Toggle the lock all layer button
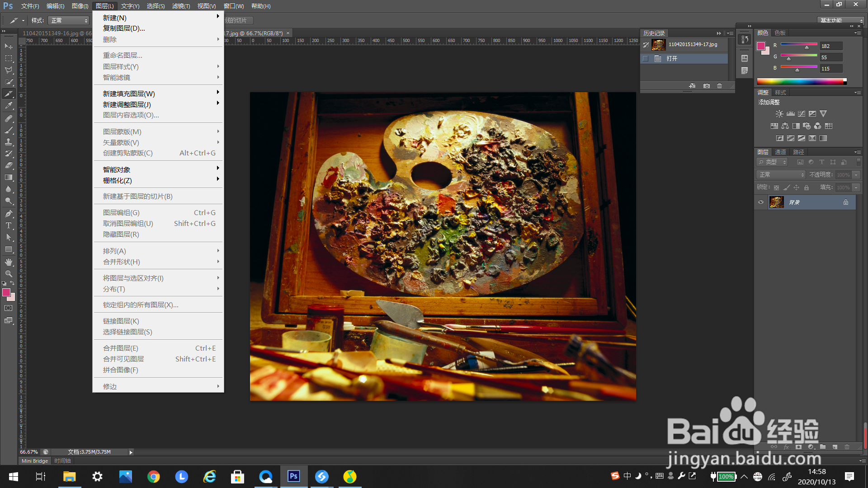The image size is (868, 488). tap(807, 188)
